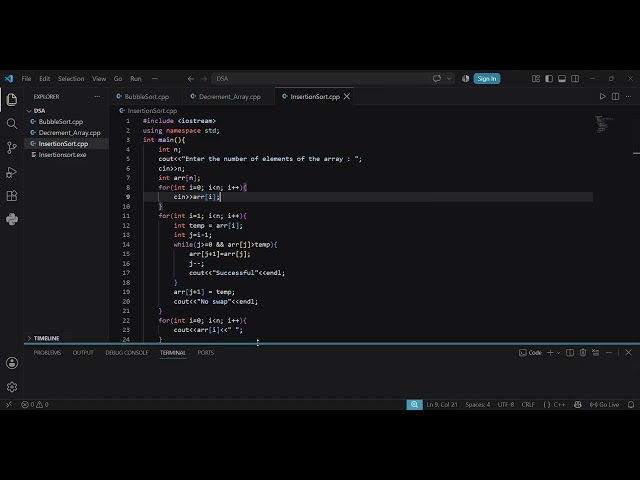Open the Manage gear icon
Image resolution: width=640 pixels, height=480 pixels.
(12, 387)
